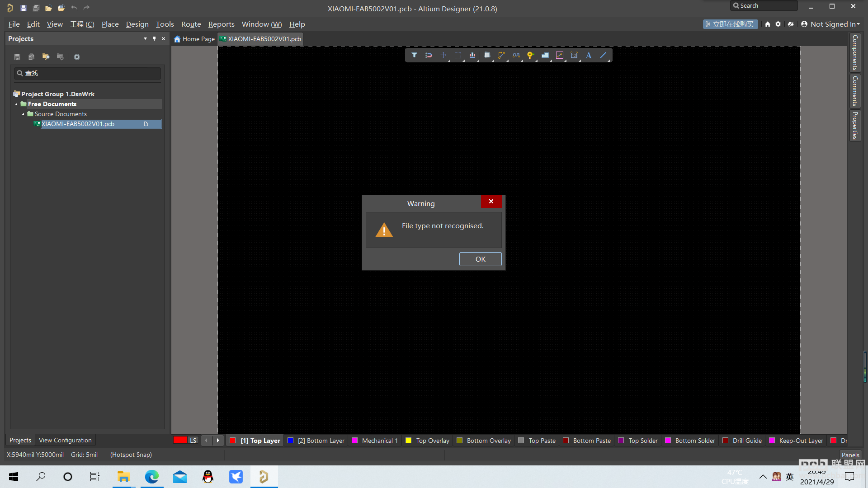Screen dimensions: 868x488
Task: Activate the dashed-rectangle selection tool
Action: point(458,55)
